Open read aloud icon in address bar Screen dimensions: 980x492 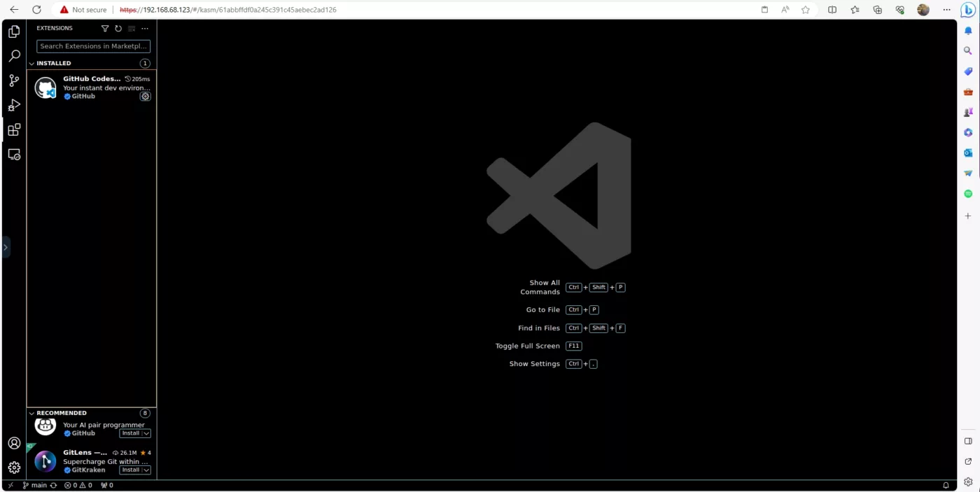[x=785, y=10]
